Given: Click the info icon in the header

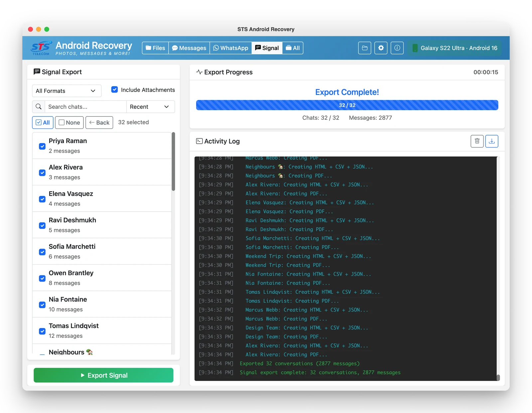Looking at the screenshot, I should (x=397, y=48).
